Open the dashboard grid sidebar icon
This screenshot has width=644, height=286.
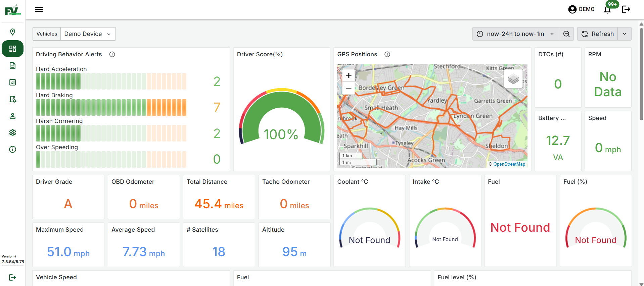[x=13, y=49]
